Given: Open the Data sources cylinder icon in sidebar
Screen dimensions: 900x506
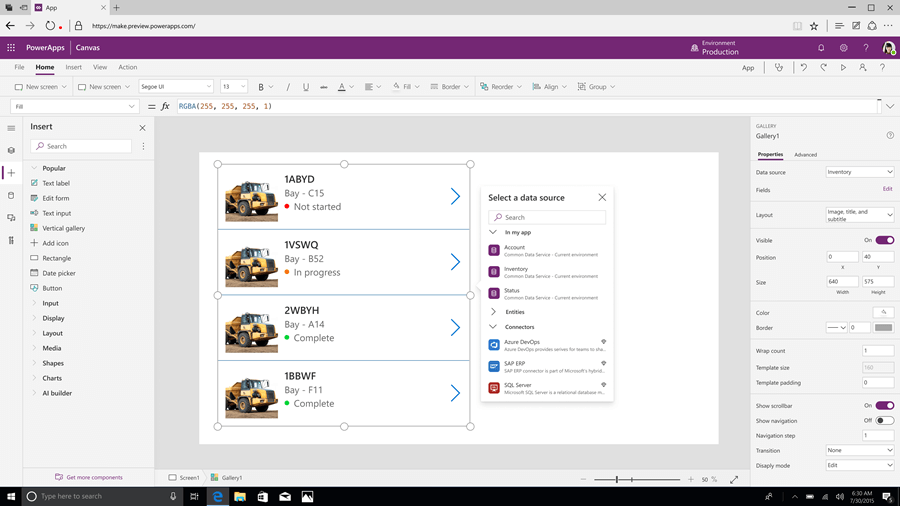Looking at the screenshot, I should pyautogui.click(x=11, y=195).
